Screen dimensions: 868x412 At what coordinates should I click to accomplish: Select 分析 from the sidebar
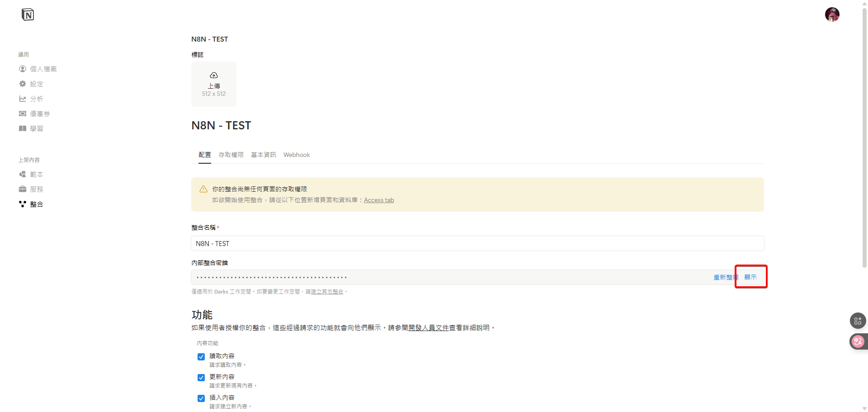click(37, 99)
